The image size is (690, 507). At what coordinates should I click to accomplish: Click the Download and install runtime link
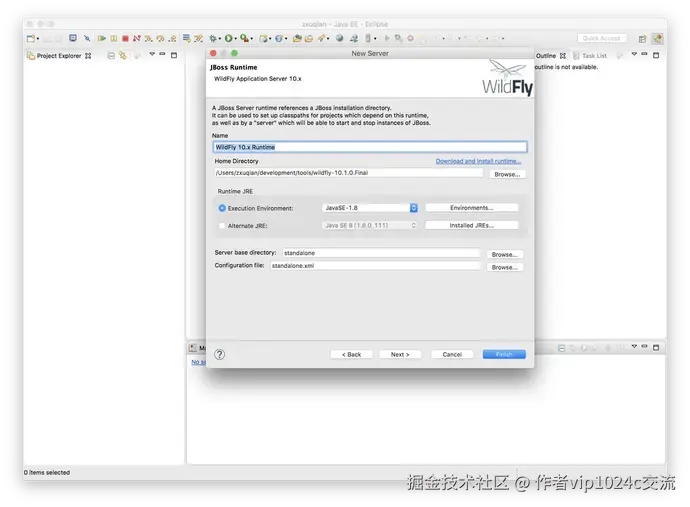pyautogui.click(x=478, y=161)
